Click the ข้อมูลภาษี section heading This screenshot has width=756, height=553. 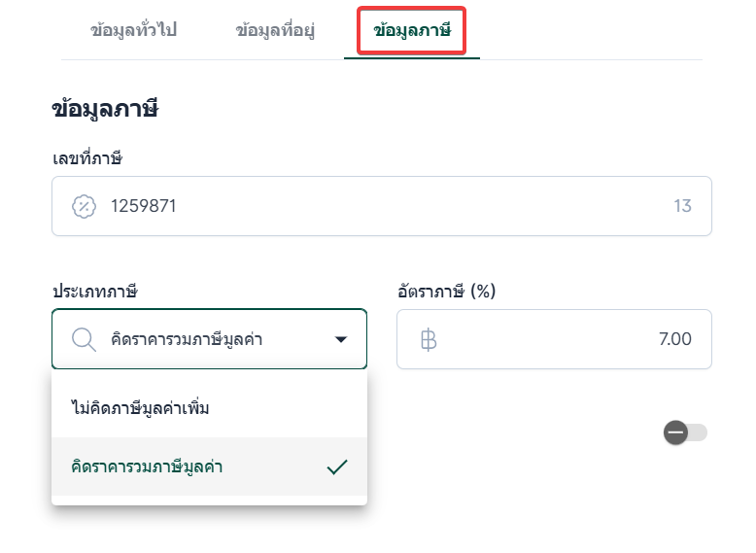pos(105,109)
